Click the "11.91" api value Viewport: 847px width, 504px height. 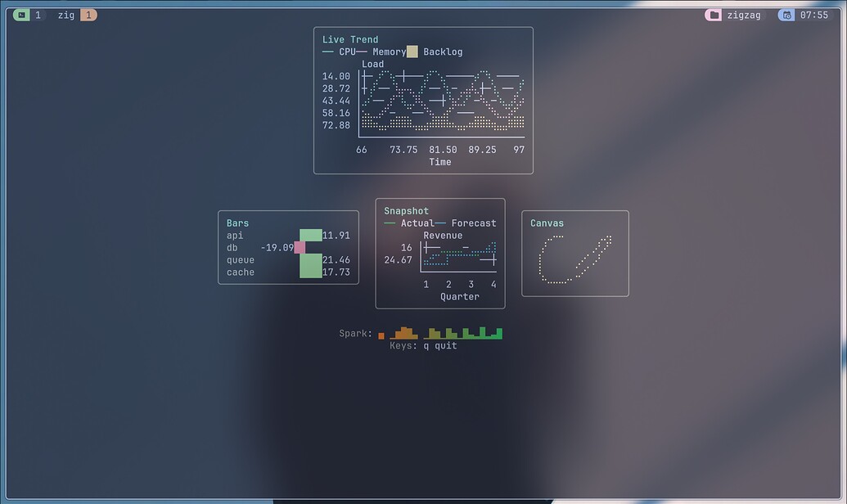pyautogui.click(x=336, y=236)
